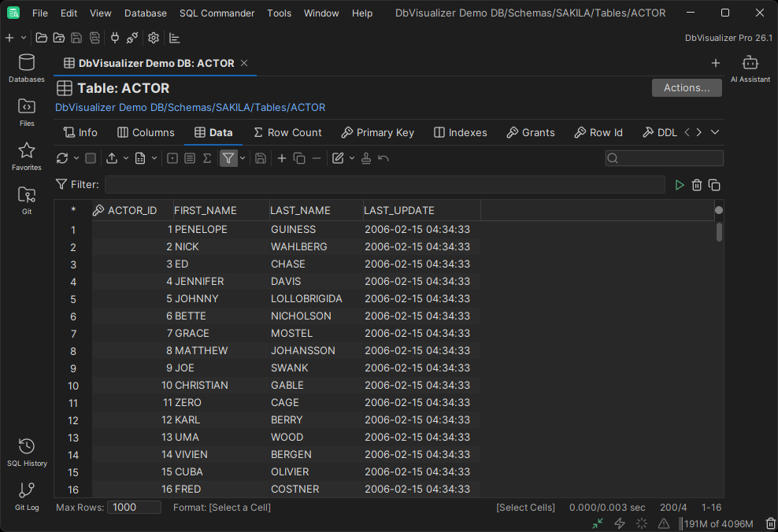This screenshot has width=778, height=532.
Task: Open the Databases sidebar panel
Action: 26,68
